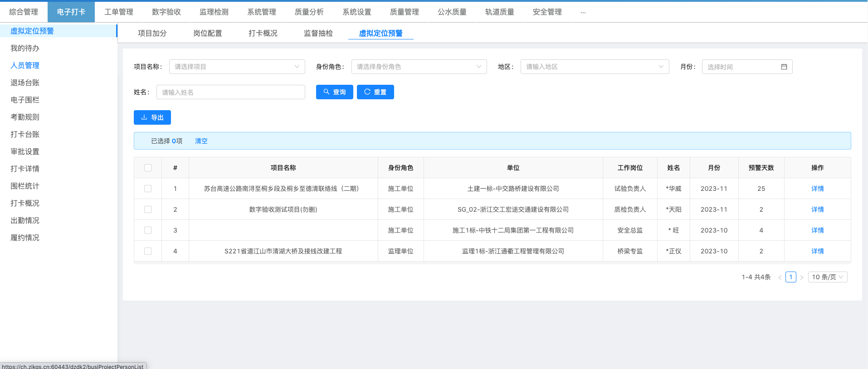
Task: Open 监理检测 top menu
Action: [x=214, y=12]
